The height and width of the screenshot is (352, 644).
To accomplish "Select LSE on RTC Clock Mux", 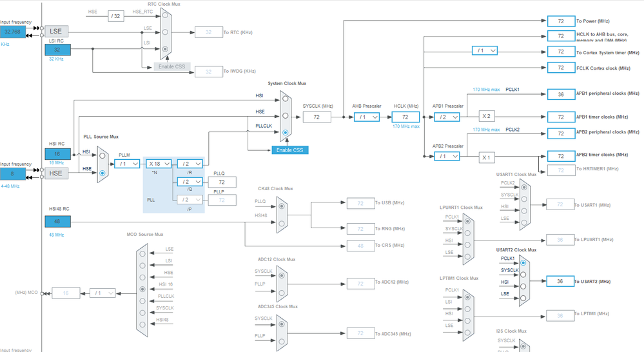I will point(165,32).
